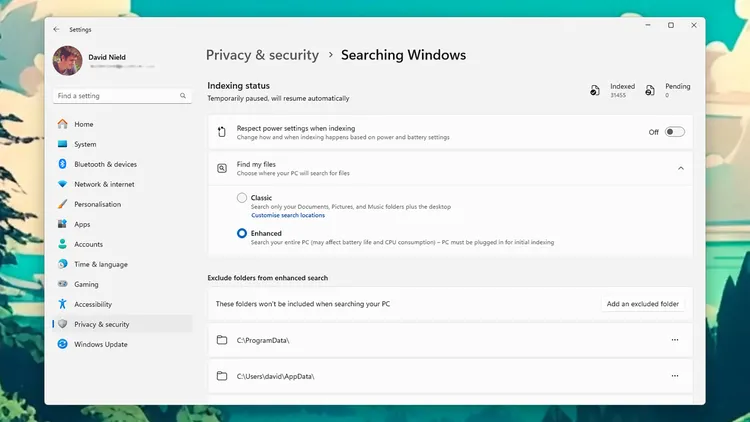Click the Accessibility icon

(x=63, y=304)
